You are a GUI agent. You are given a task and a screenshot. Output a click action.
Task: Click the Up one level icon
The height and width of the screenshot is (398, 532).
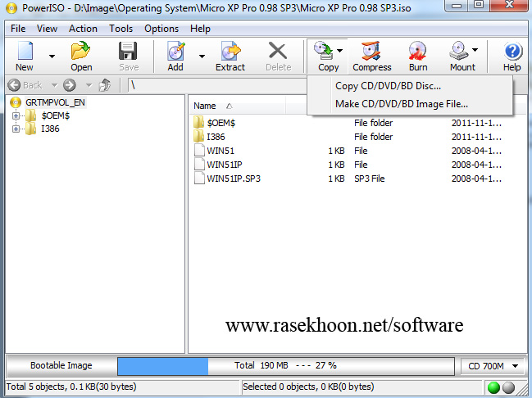pos(105,85)
